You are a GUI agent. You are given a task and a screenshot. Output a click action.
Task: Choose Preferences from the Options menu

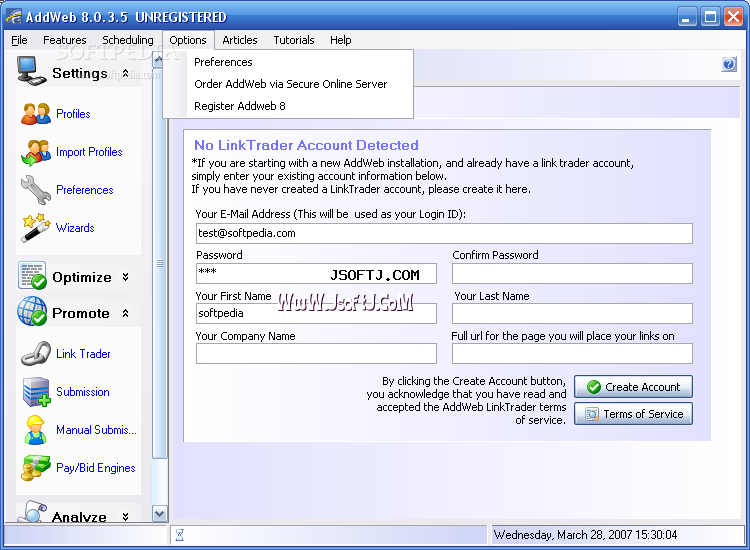pyautogui.click(x=288, y=62)
